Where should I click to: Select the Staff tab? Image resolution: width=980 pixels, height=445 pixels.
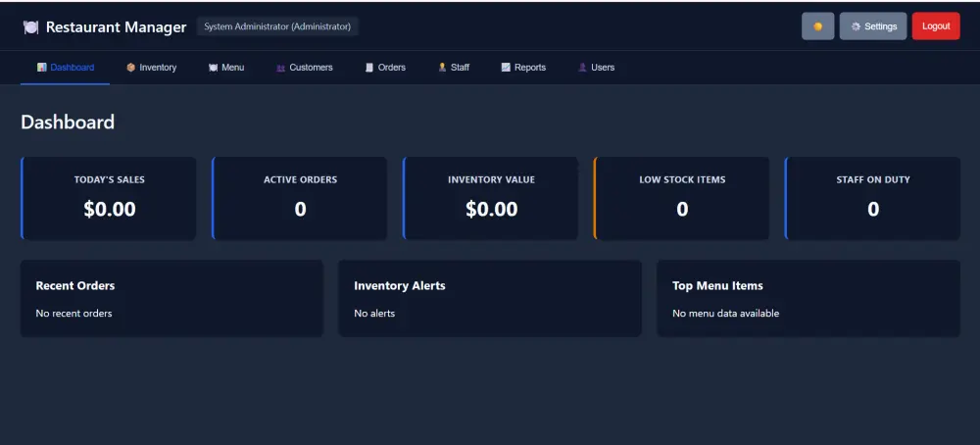(x=454, y=68)
